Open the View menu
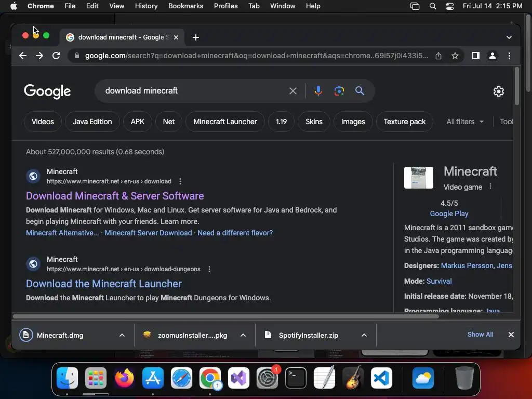The height and width of the screenshot is (399, 532). point(117,6)
